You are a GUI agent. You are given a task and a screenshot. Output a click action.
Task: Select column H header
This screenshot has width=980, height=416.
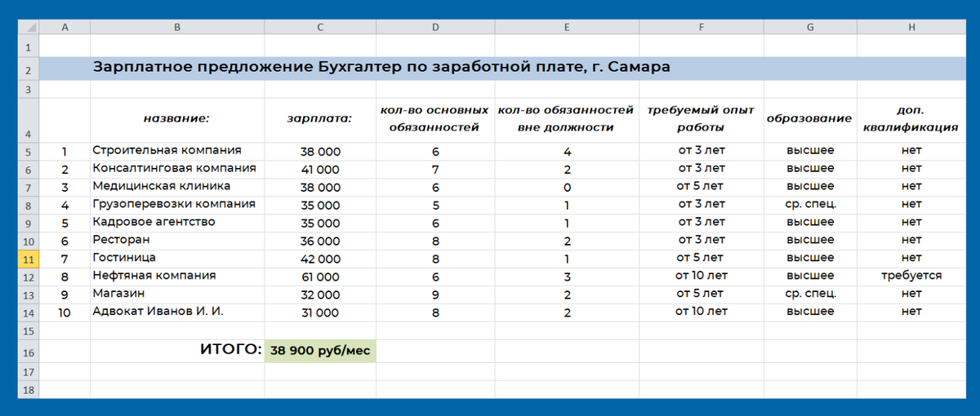click(x=911, y=27)
